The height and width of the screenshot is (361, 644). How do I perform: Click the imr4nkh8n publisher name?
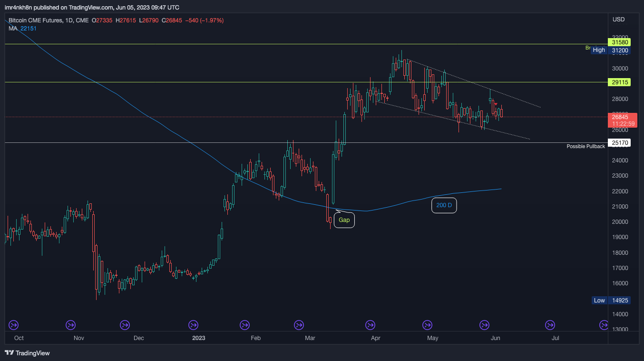[19, 8]
